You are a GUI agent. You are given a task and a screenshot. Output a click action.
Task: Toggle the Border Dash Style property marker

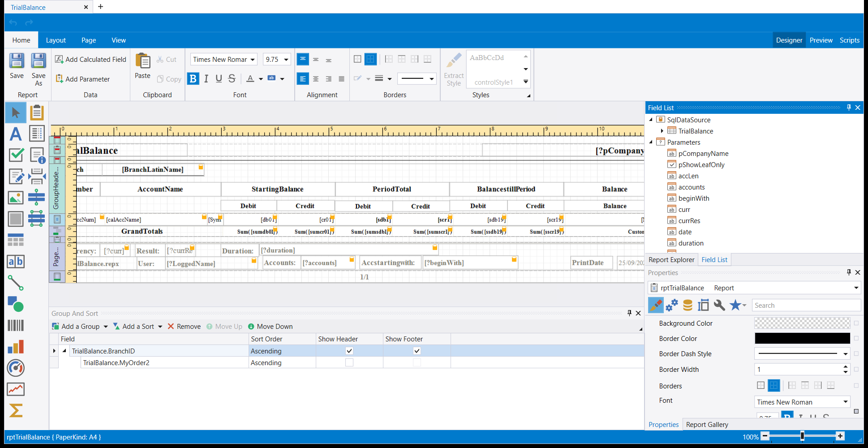(856, 354)
